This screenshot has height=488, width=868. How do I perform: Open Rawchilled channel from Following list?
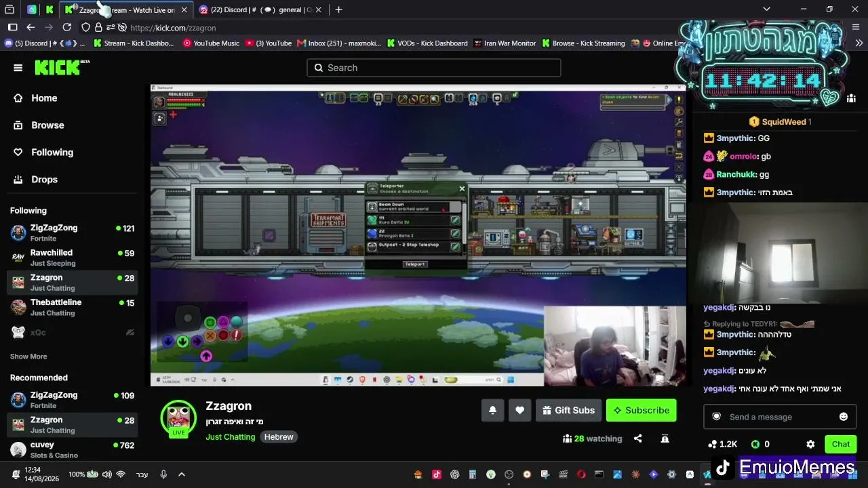72,258
